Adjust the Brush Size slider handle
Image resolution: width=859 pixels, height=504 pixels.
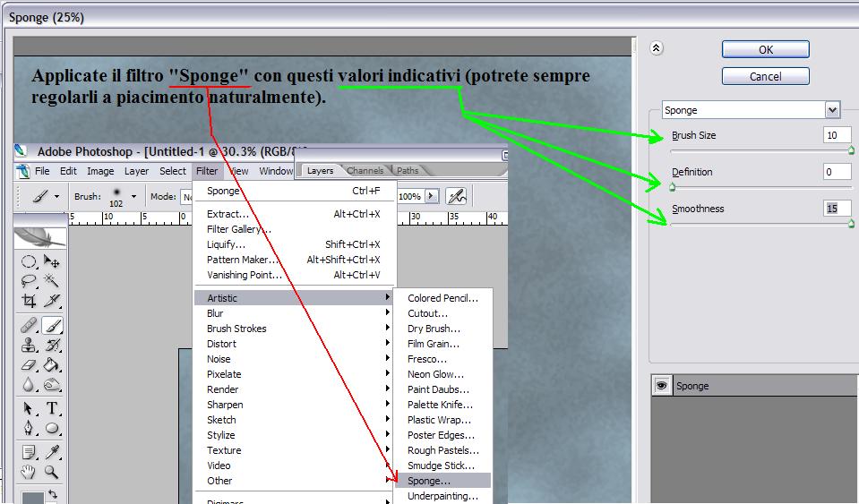tap(851, 149)
